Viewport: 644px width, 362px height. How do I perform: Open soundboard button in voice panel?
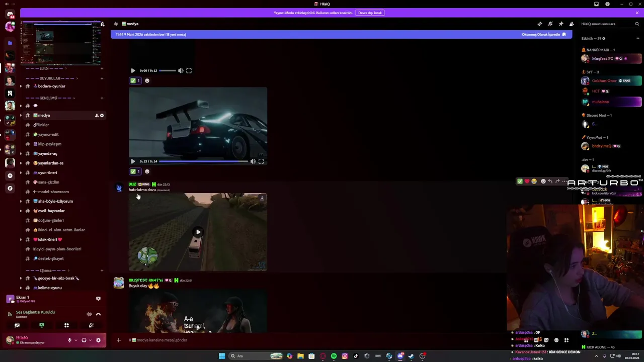[x=91, y=325]
